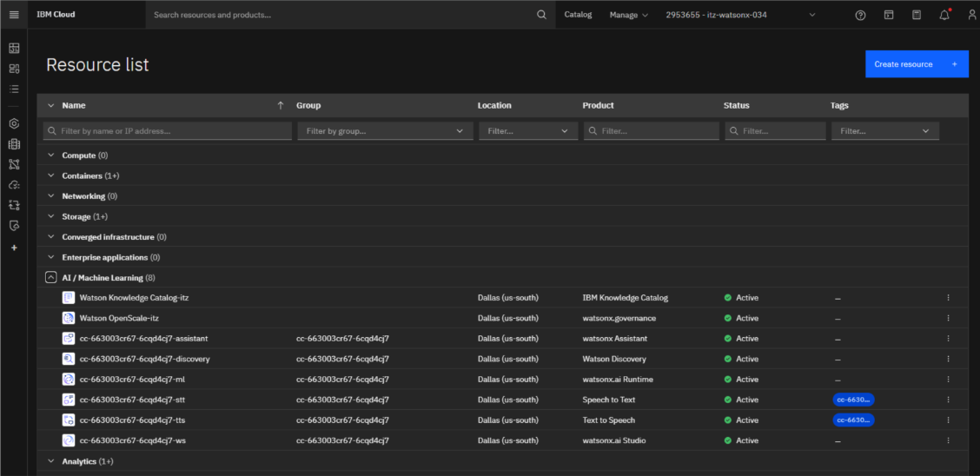The image size is (980, 476).
Task: Expand the Analytics category
Action: (51, 461)
